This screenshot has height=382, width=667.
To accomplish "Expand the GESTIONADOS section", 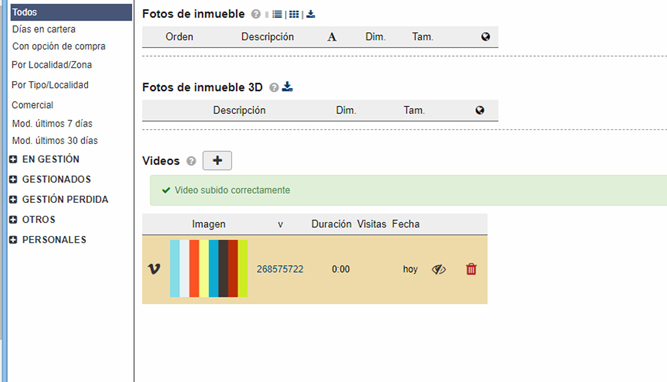I will coord(13,179).
